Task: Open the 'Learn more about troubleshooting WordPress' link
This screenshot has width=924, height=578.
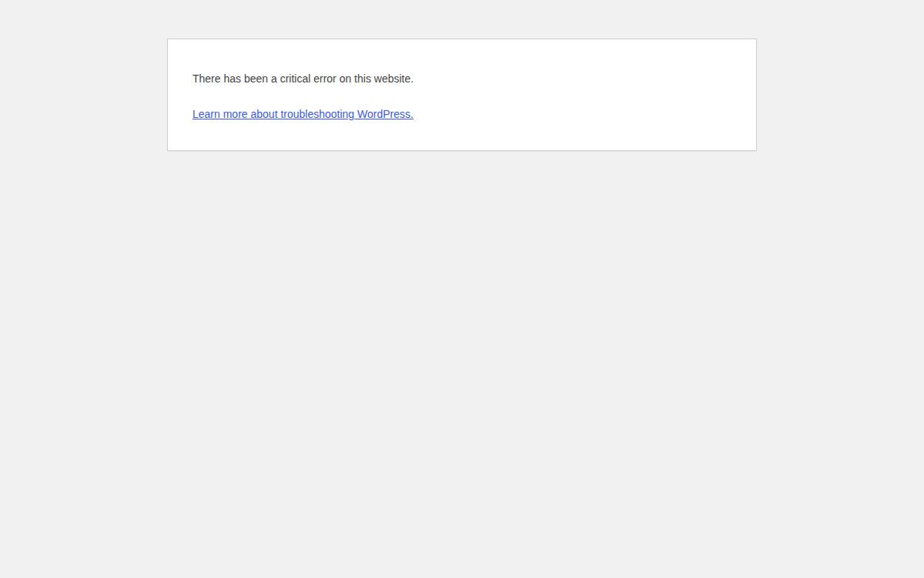Action: [x=303, y=114]
